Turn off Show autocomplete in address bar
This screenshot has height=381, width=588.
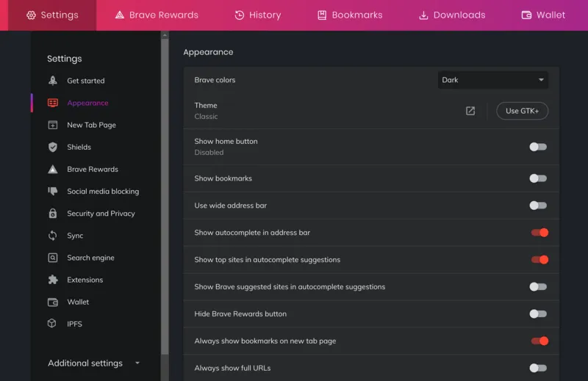point(539,233)
